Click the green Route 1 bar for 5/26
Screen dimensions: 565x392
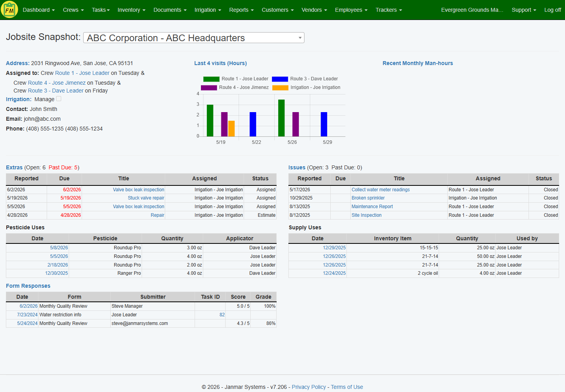[281, 118]
